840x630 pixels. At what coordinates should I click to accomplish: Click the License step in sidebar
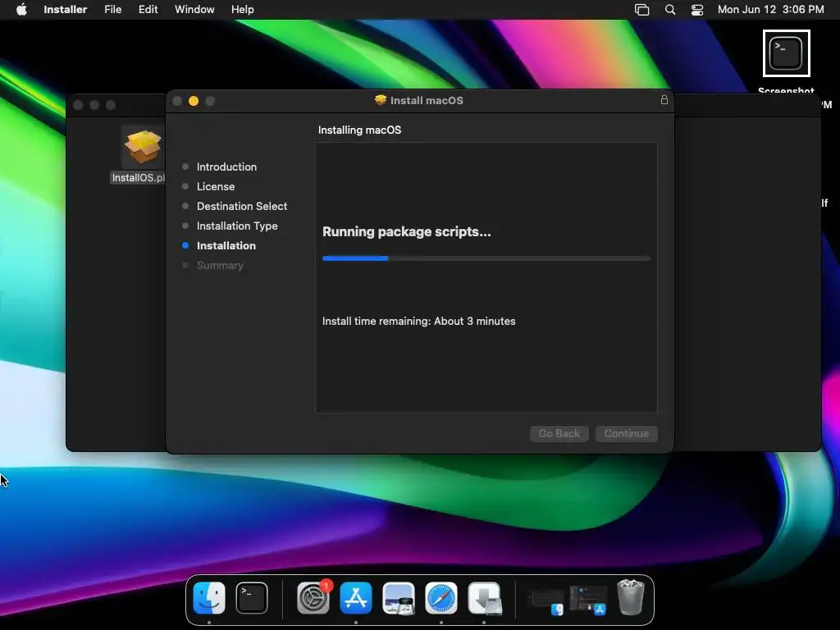coord(216,186)
